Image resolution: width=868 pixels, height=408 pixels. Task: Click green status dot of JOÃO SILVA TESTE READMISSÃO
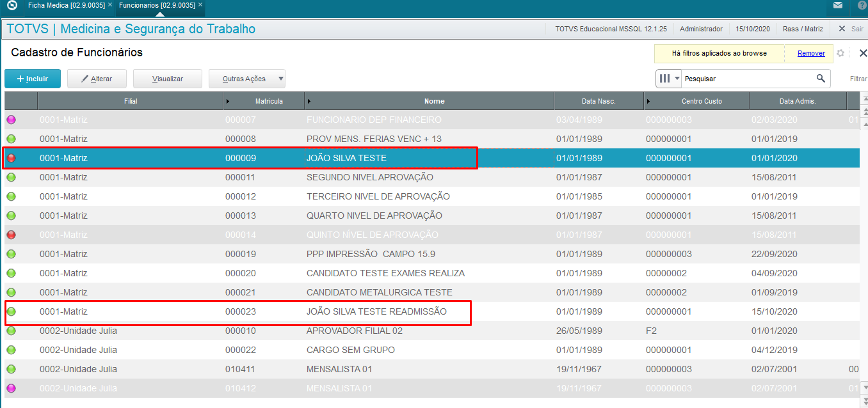(11, 311)
